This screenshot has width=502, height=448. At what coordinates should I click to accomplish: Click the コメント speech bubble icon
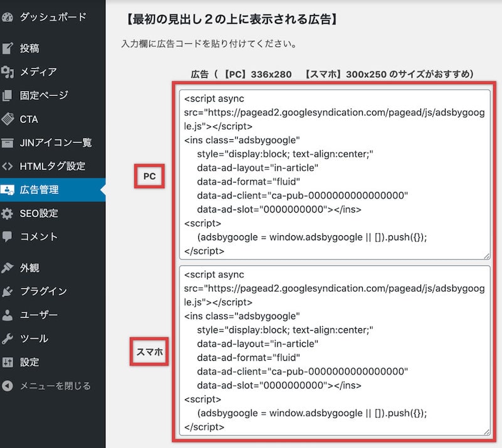click(x=7, y=237)
